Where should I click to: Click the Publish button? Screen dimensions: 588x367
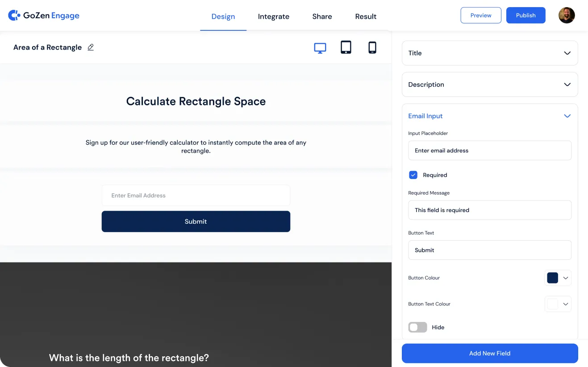coord(525,15)
